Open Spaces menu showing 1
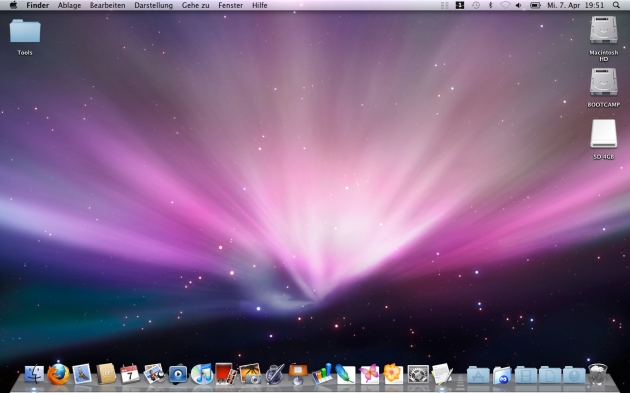The height and width of the screenshot is (393, 630). click(460, 5)
